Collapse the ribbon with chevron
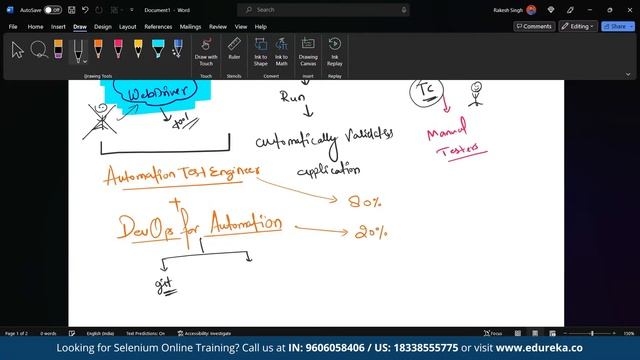 pos(628,74)
